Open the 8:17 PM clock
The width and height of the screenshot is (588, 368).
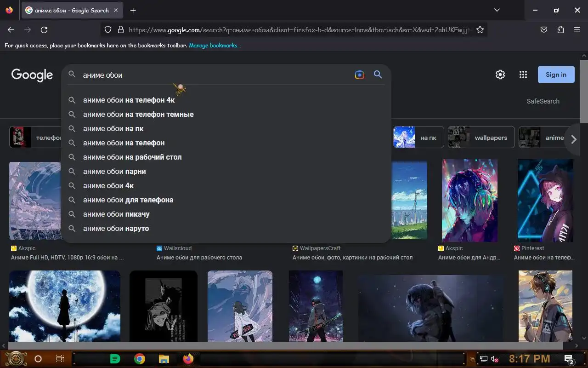(x=529, y=359)
